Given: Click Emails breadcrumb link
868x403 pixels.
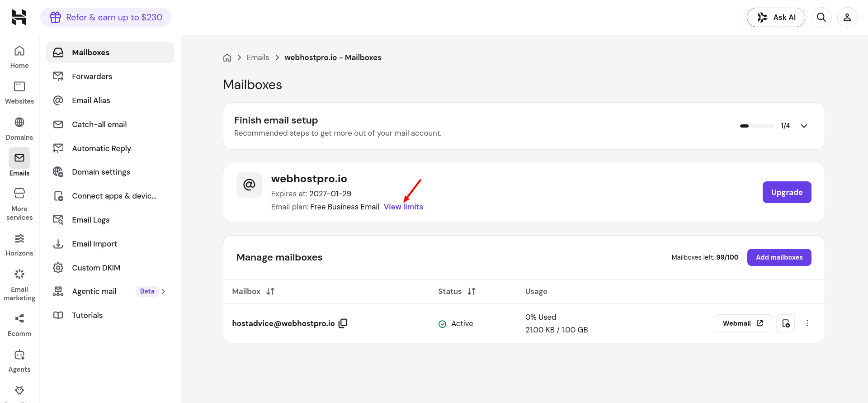Looking at the screenshot, I should [x=258, y=57].
